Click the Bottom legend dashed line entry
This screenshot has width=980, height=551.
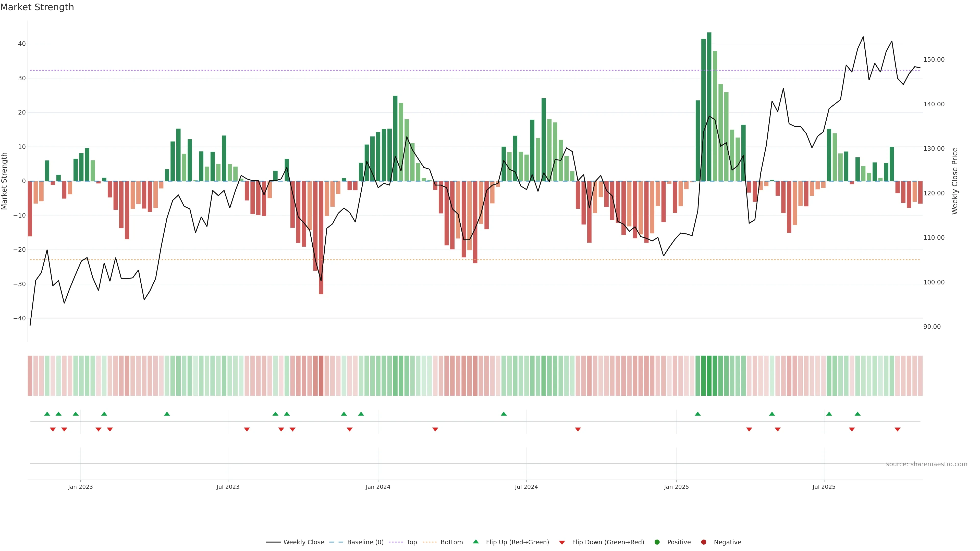430,542
